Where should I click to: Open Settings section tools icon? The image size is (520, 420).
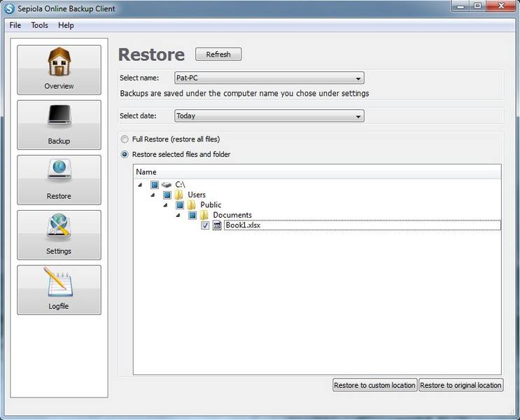59,225
